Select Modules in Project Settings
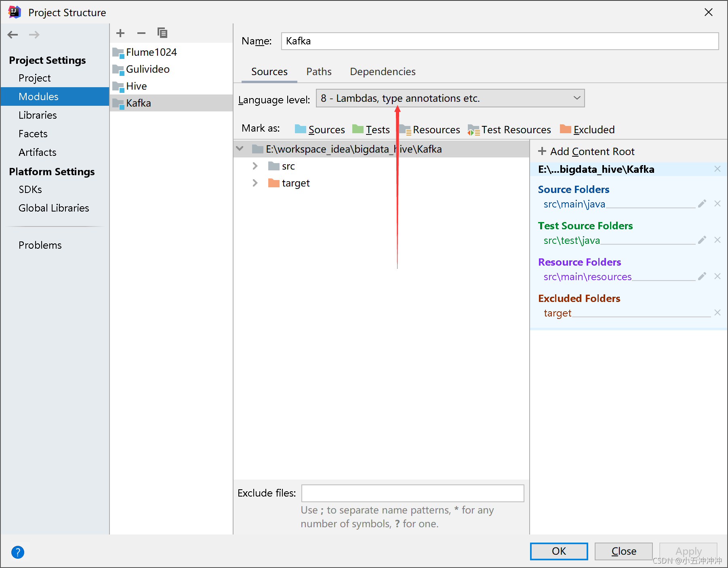The image size is (728, 568). click(55, 96)
